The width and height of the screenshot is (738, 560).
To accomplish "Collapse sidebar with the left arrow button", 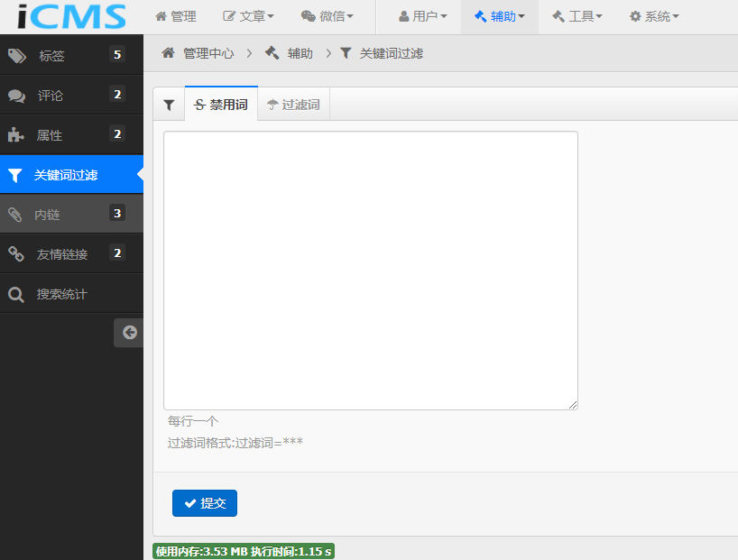I will point(129,332).
